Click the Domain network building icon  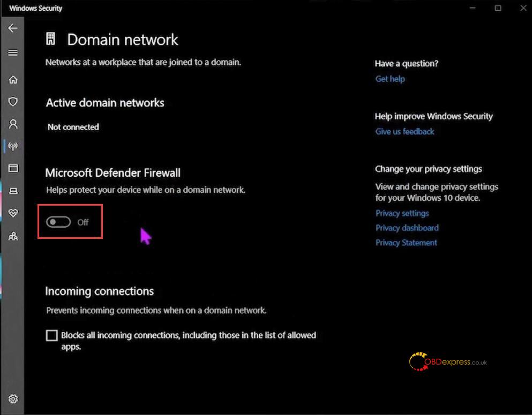[x=50, y=39]
